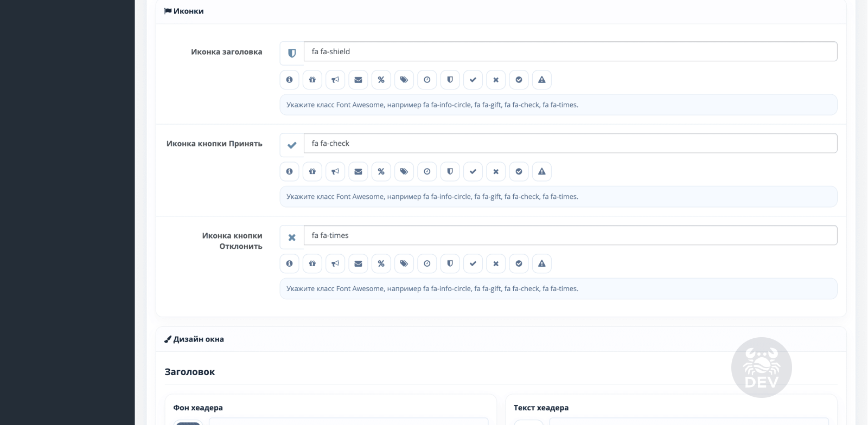Viewport: 868px width, 425px height.
Task: Use times (x) preset for кнопки Отклонить
Action: point(496,263)
